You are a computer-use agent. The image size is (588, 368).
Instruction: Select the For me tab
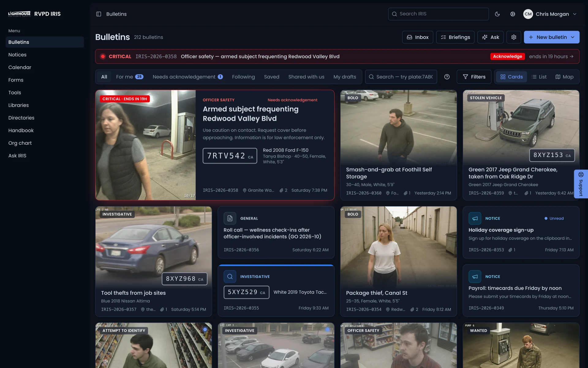tap(130, 77)
